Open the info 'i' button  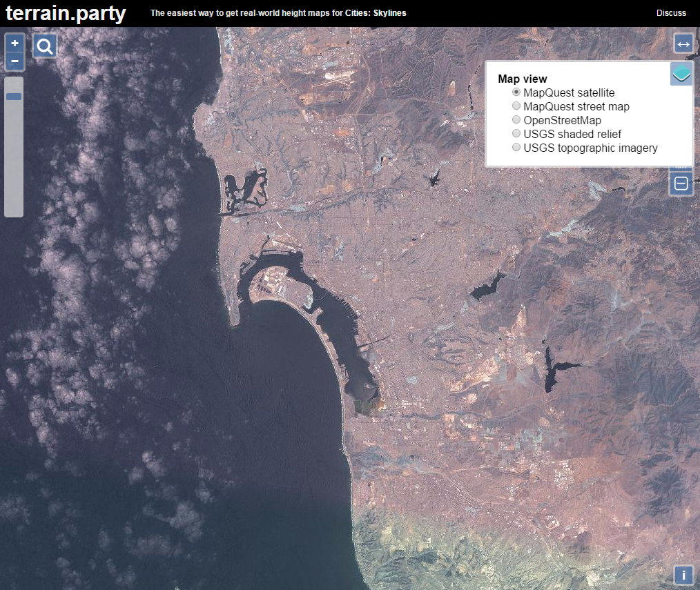(x=683, y=575)
